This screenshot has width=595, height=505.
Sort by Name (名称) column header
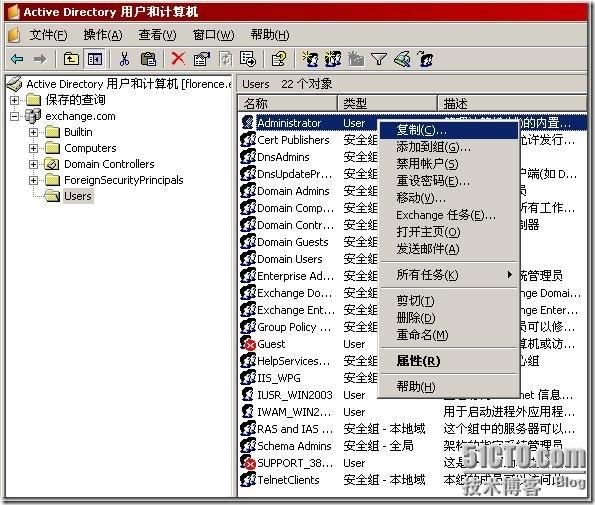(x=288, y=103)
